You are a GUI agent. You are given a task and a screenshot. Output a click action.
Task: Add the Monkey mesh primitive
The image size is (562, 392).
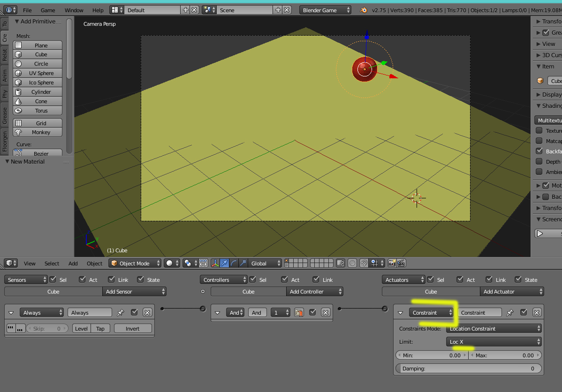tap(38, 132)
